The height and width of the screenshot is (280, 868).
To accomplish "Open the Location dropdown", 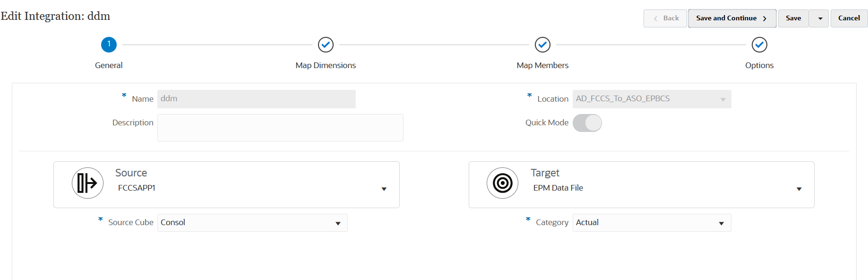I will pyautogui.click(x=722, y=99).
